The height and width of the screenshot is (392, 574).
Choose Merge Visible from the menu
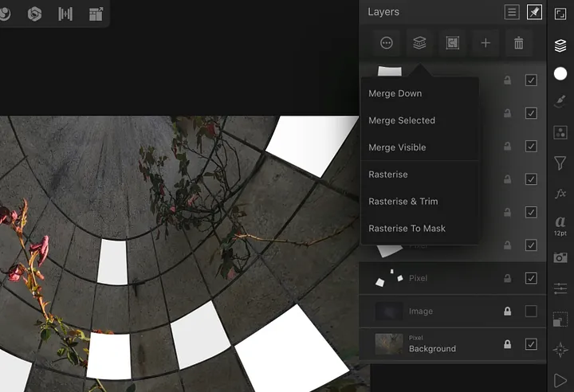(397, 147)
